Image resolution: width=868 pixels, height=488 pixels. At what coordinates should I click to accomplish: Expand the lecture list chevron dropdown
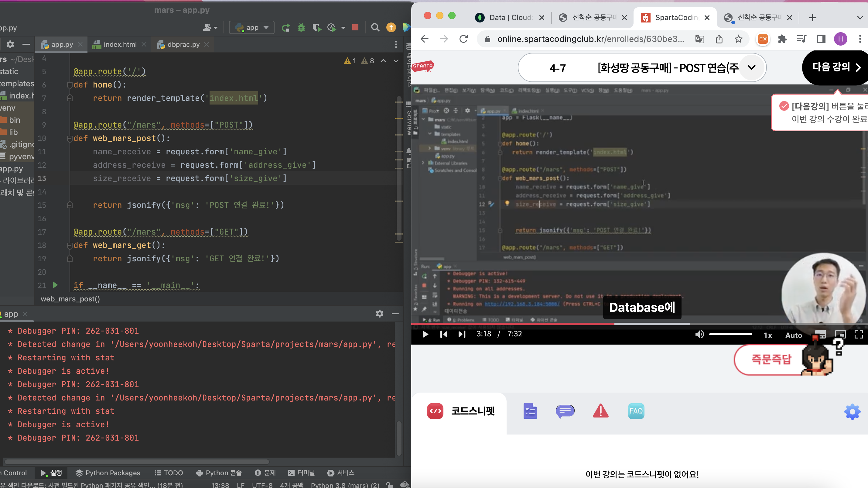tap(751, 67)
